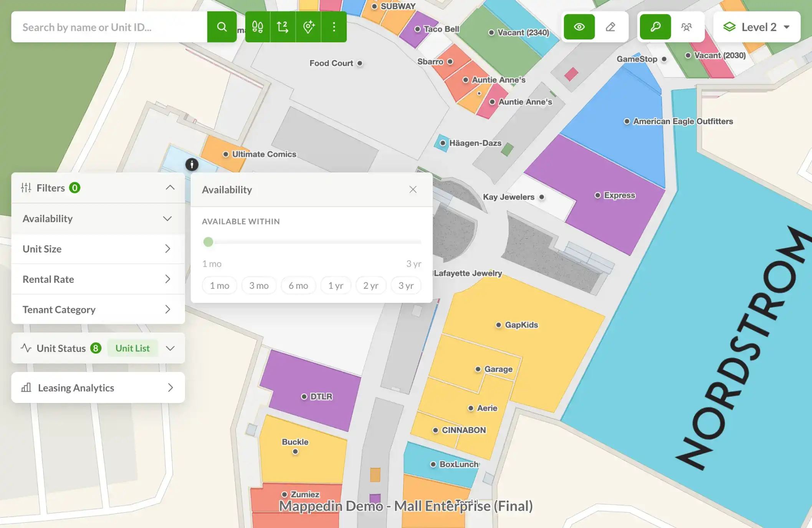
Task: Select the 1 mo availability chip
Action: click(220, 286)
